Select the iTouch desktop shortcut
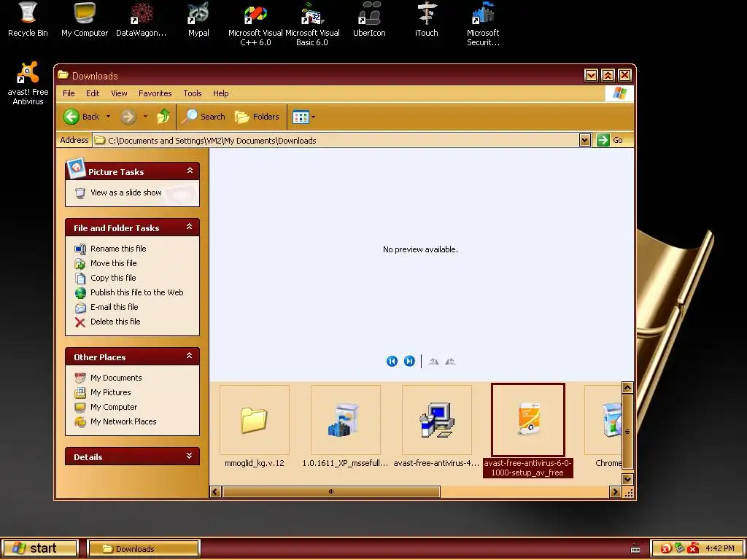747x560 pixels. (426, 19)
